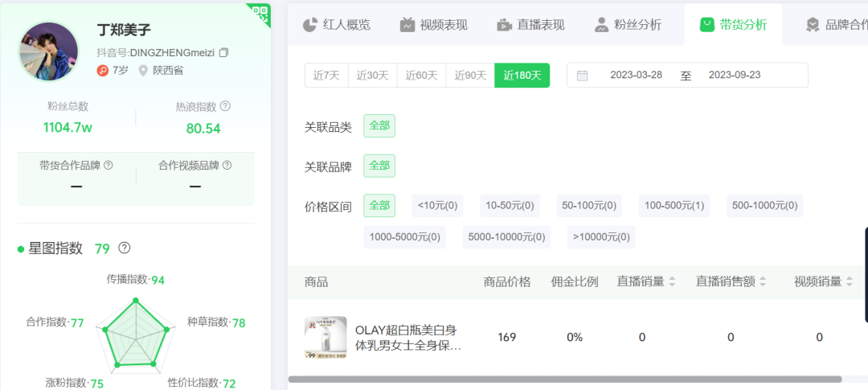
Task: Sort by 视频销量 column arrows
Action: pos(850,281)
